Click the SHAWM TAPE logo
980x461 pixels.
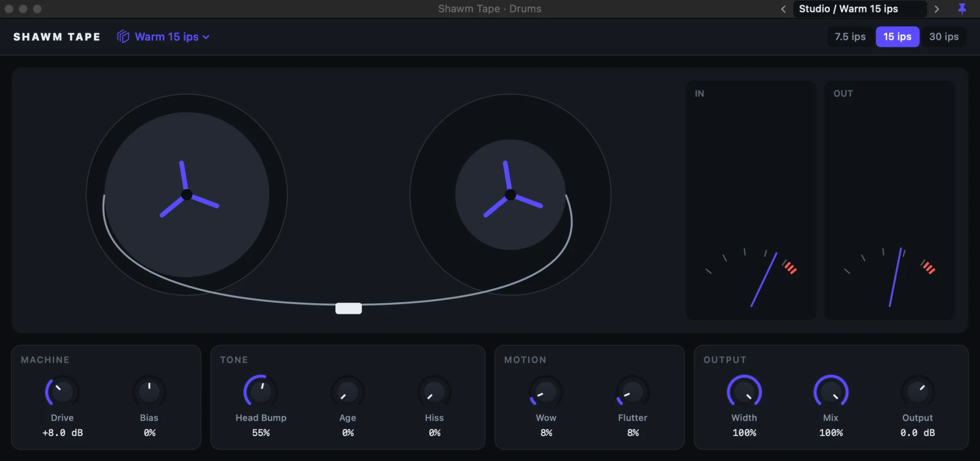pos(57,37)
